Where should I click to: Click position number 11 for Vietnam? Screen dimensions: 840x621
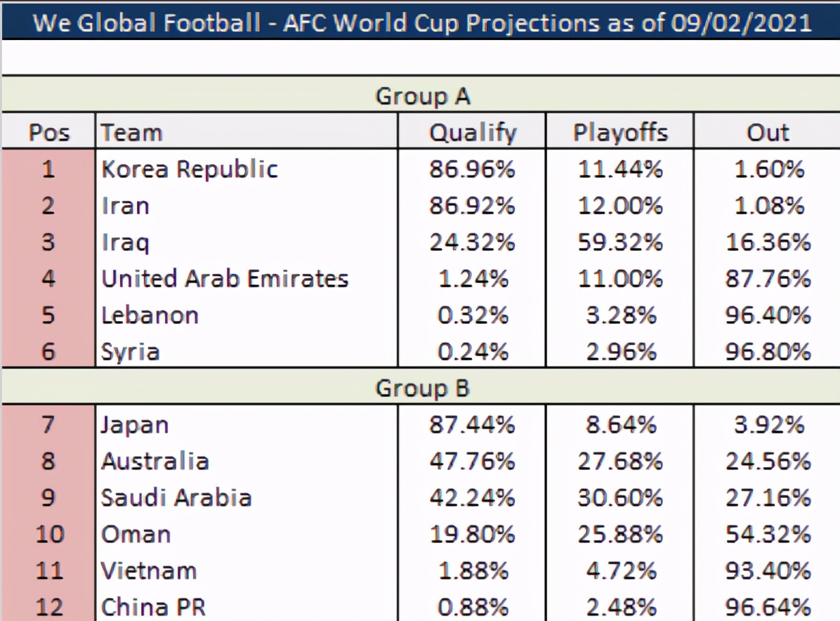pos(48,571)
